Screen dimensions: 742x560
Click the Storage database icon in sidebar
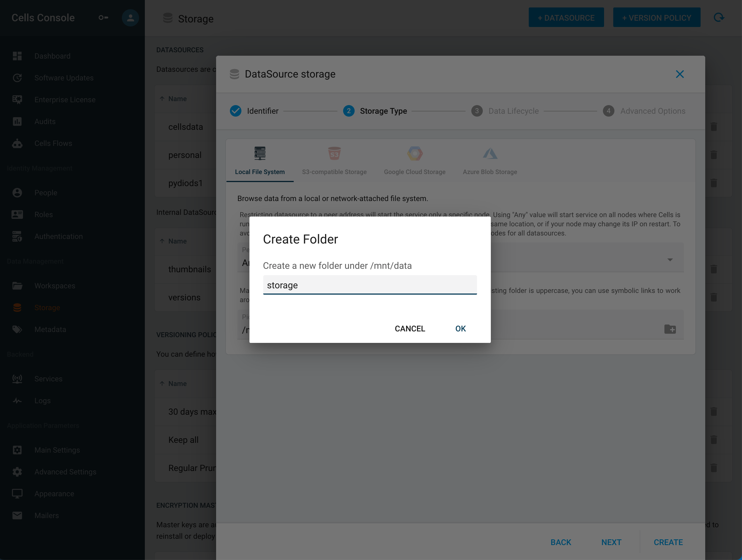pyautogui.click(x=17, y=308)
